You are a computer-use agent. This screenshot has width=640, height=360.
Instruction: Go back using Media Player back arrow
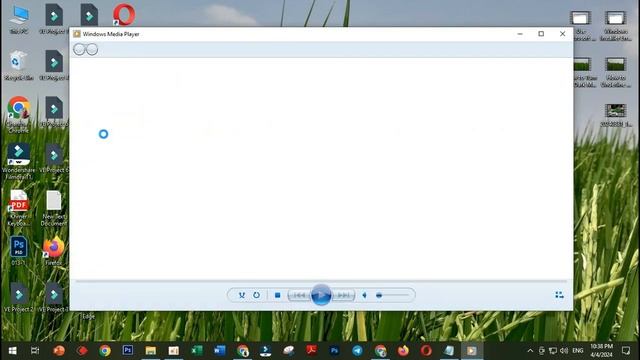click(x=79, y=49)
